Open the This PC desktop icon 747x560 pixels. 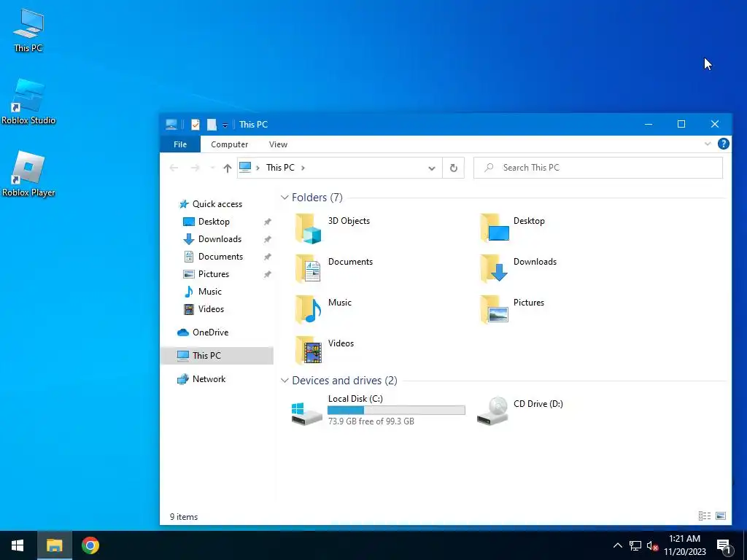pos(28,29)
